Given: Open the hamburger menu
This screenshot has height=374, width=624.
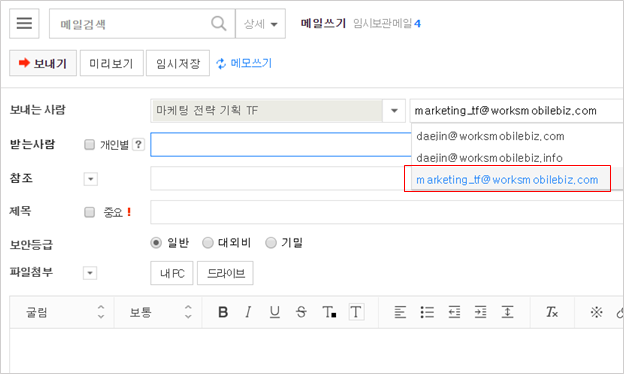Looking at the screenshot, I should click(24, 23).
